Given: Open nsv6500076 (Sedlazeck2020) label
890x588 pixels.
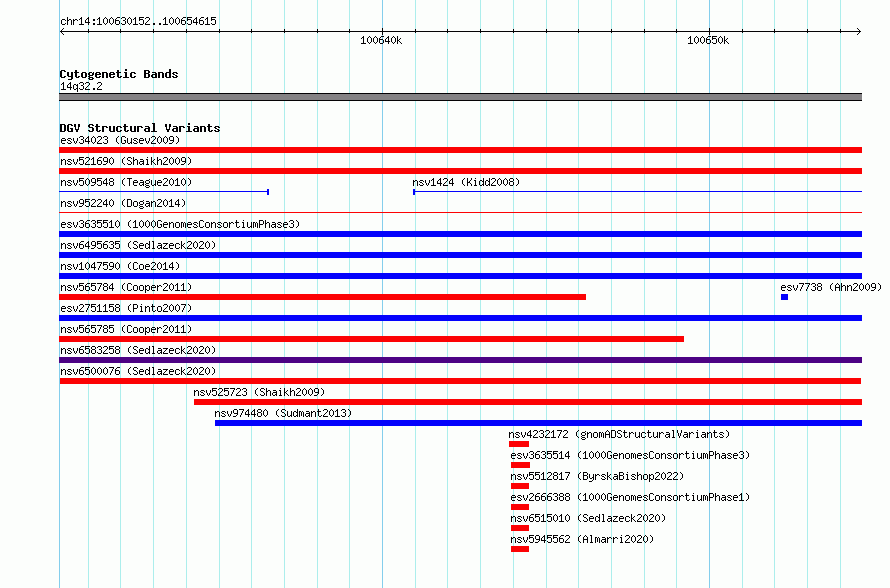Looking at the screenshot, I should [138, 371].
